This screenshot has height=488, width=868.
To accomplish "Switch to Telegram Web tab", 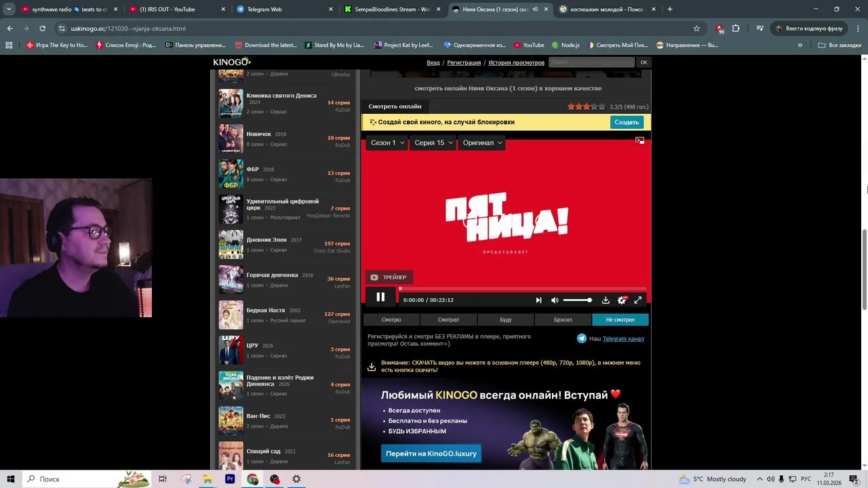I will [x=285, y=9].
